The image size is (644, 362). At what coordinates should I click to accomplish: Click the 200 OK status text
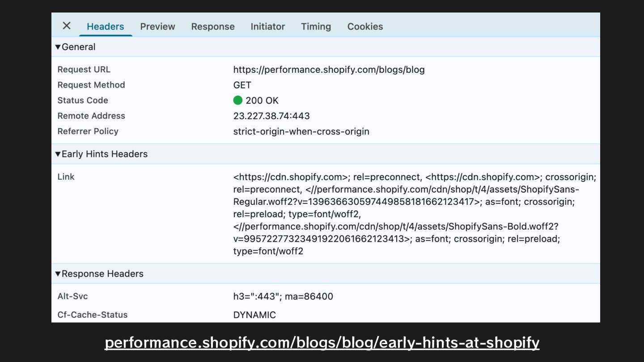[x=262, y=101]
